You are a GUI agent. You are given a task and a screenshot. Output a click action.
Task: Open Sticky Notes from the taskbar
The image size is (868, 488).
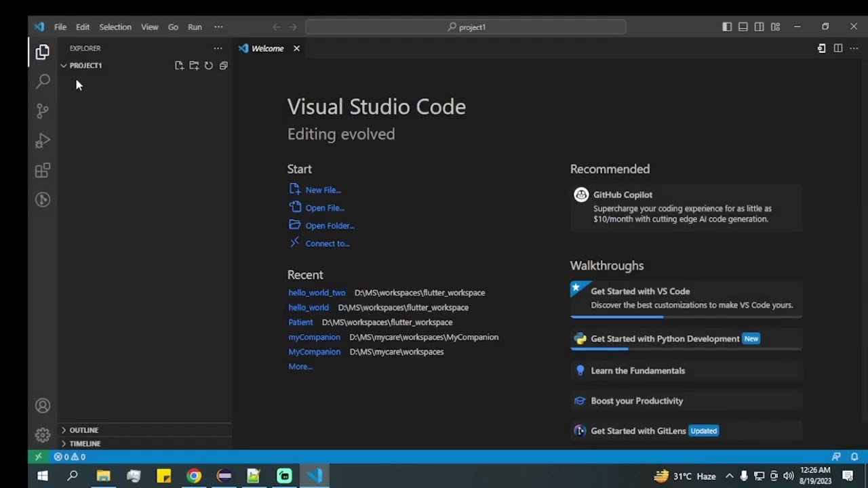pos(163,476)
